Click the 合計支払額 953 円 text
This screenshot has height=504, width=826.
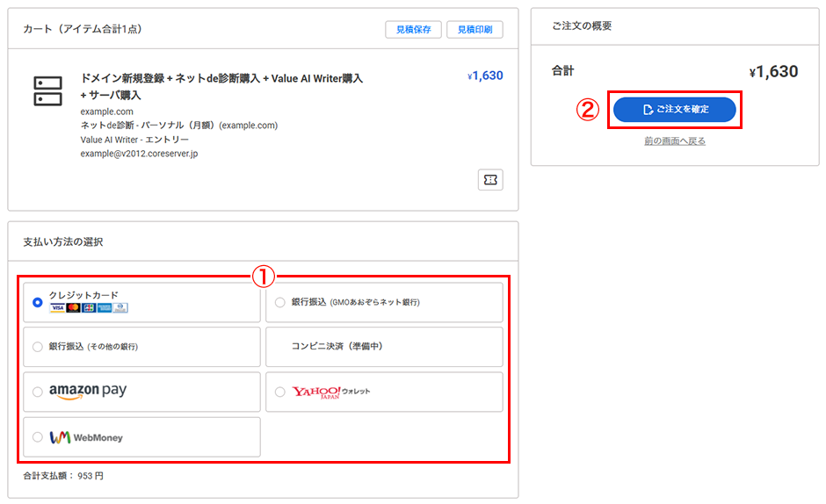point(63,476)
